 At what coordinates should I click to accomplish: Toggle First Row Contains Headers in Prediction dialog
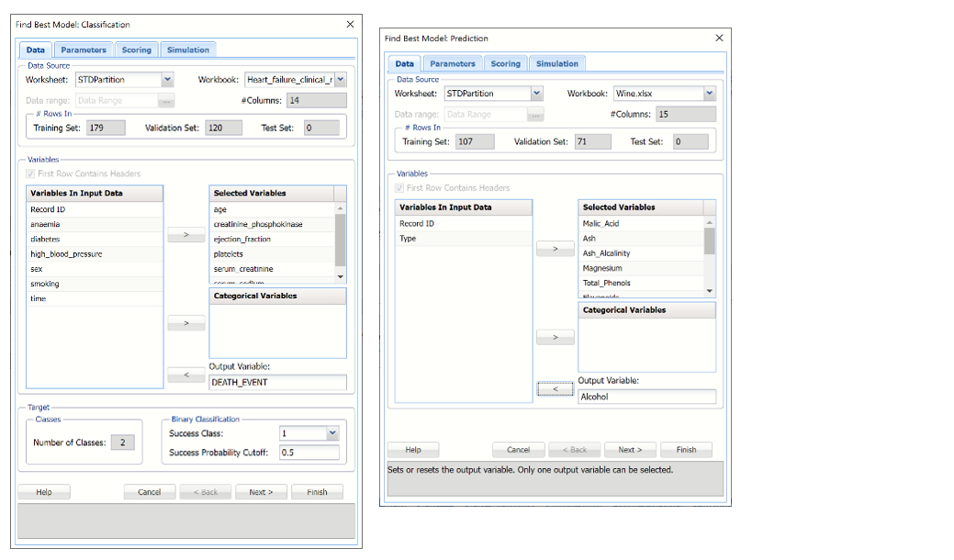coord(401,187)
